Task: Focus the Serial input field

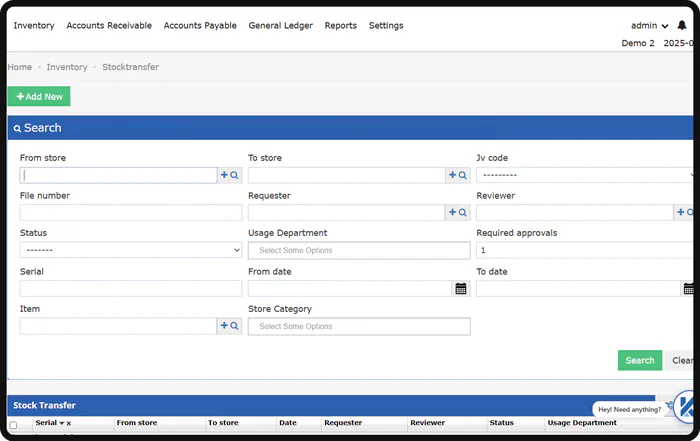Action: (x=131, y=289)
